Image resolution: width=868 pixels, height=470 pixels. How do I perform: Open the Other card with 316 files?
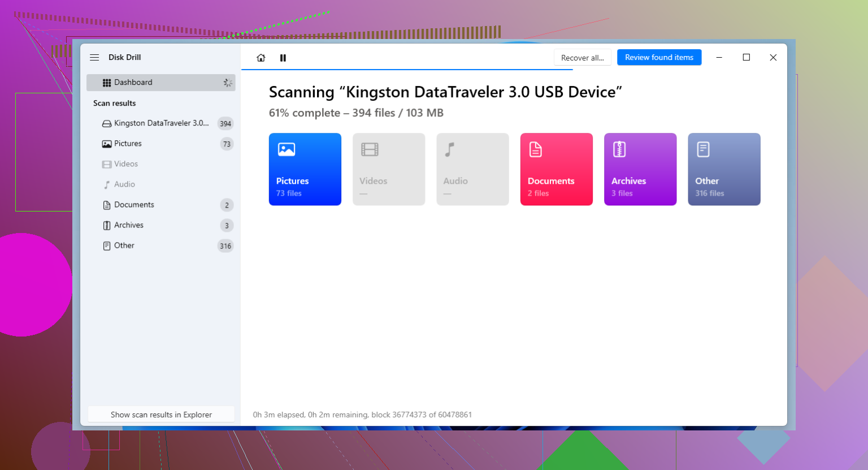point(724,169)
